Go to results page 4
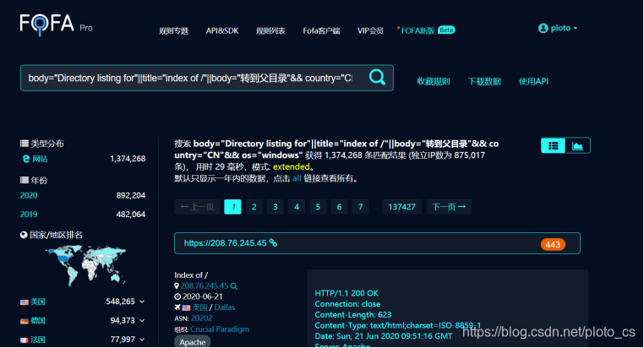This screenshot has width=644, height=348. (x=297, y=207)
